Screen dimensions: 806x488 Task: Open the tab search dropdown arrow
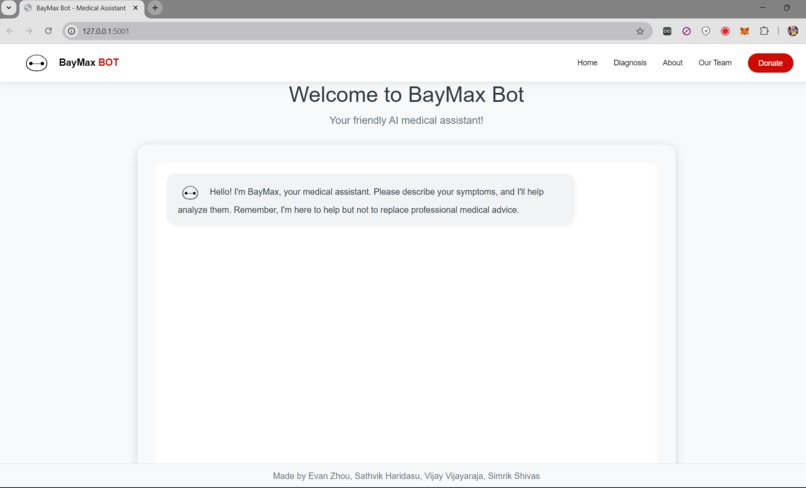(9, 8)
